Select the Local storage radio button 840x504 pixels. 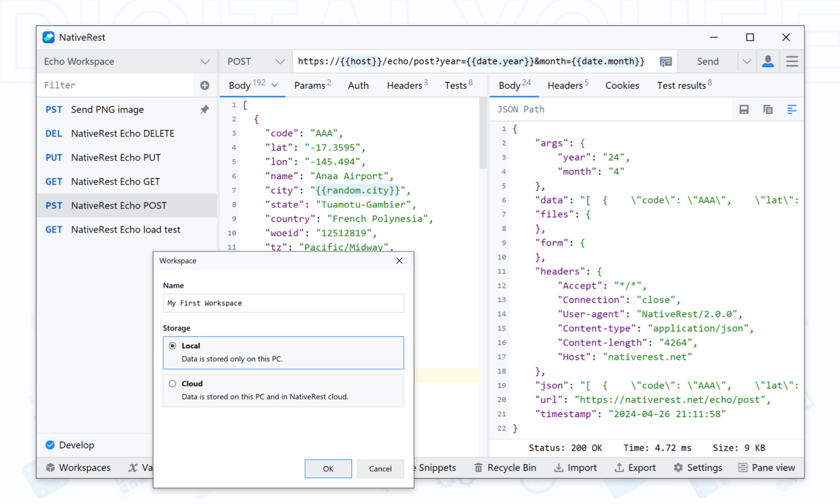pos(172,346)
